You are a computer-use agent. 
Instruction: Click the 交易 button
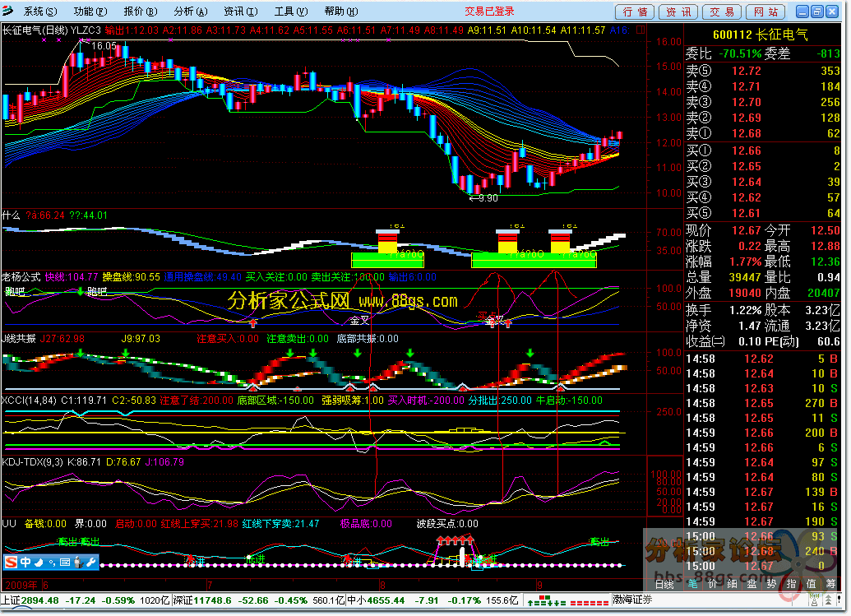click(722, 12)
